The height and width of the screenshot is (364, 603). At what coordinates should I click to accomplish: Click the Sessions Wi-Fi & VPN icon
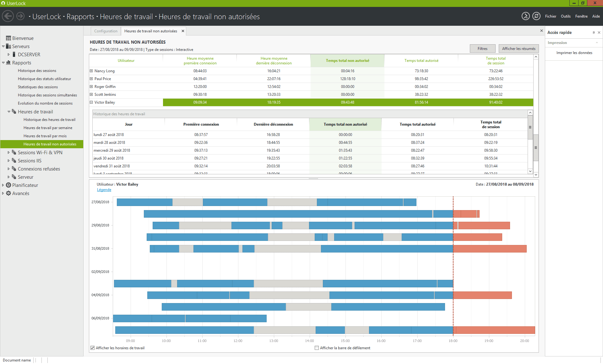pos(14,152)
